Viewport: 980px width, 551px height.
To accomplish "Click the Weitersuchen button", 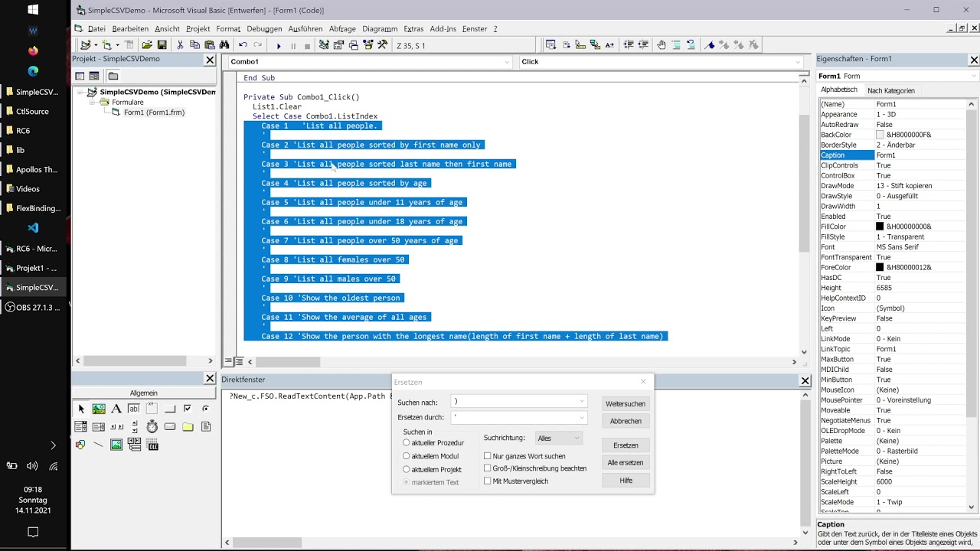I will pyautogui.click(x=626, y=404).
